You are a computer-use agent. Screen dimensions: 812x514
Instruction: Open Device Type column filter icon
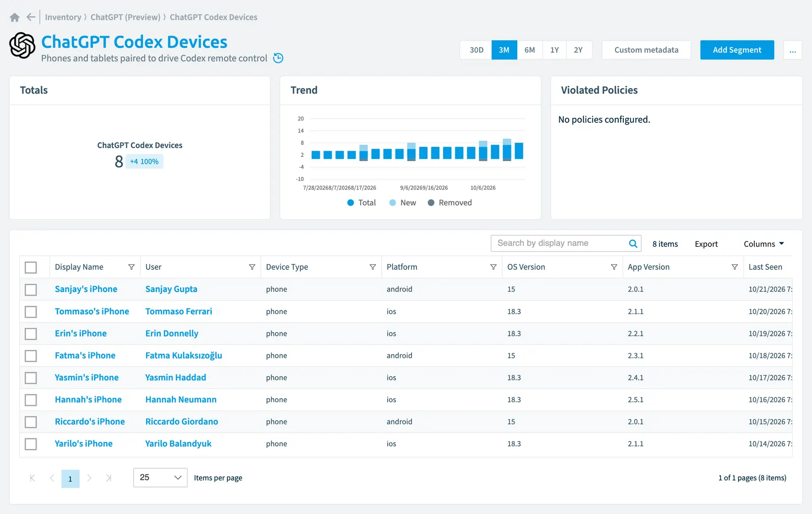click(373, 267)
